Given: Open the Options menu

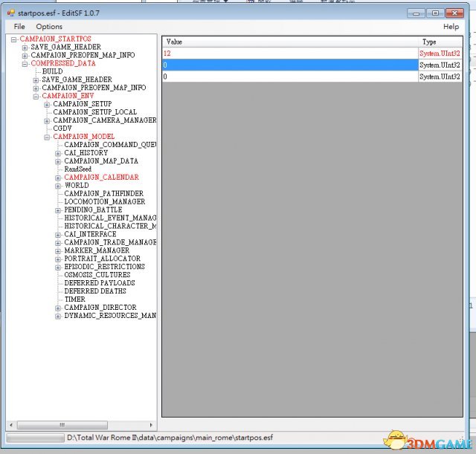Looking at the screenshot, I should pos(49,27).
